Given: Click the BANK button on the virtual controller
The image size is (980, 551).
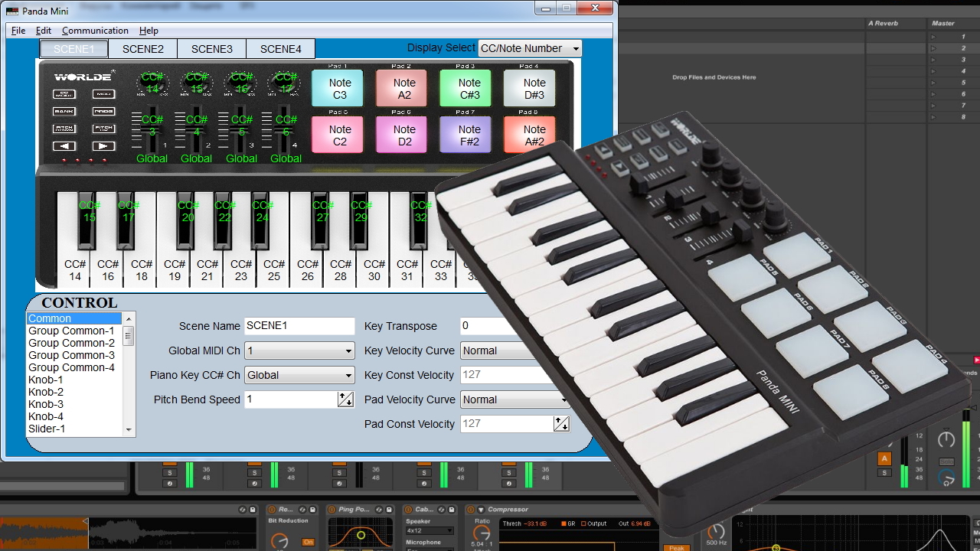Looking at the screenshot, I should pos(64,112).
